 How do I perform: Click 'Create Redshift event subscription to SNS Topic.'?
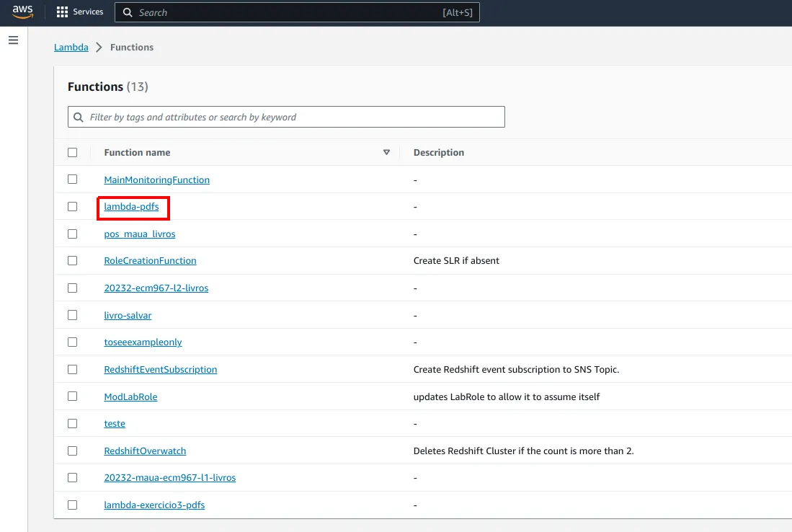pyautogui.click(x=516, y=369)
